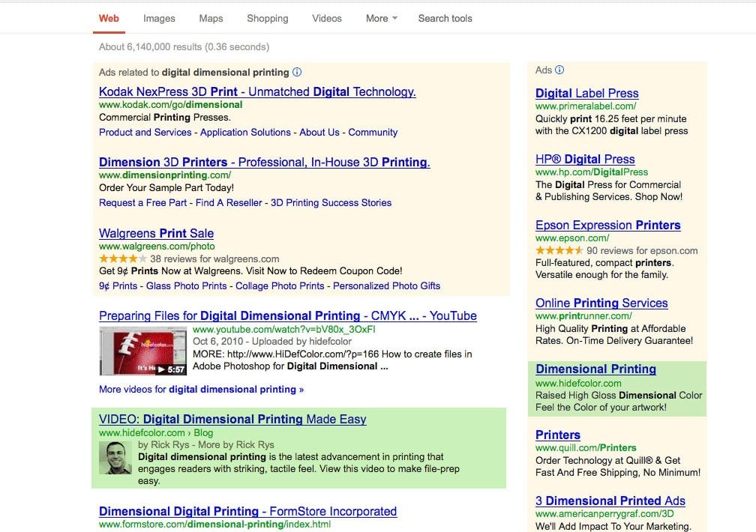Open the Web search tab
Viewport: 756px width, 532px height.
109,18
